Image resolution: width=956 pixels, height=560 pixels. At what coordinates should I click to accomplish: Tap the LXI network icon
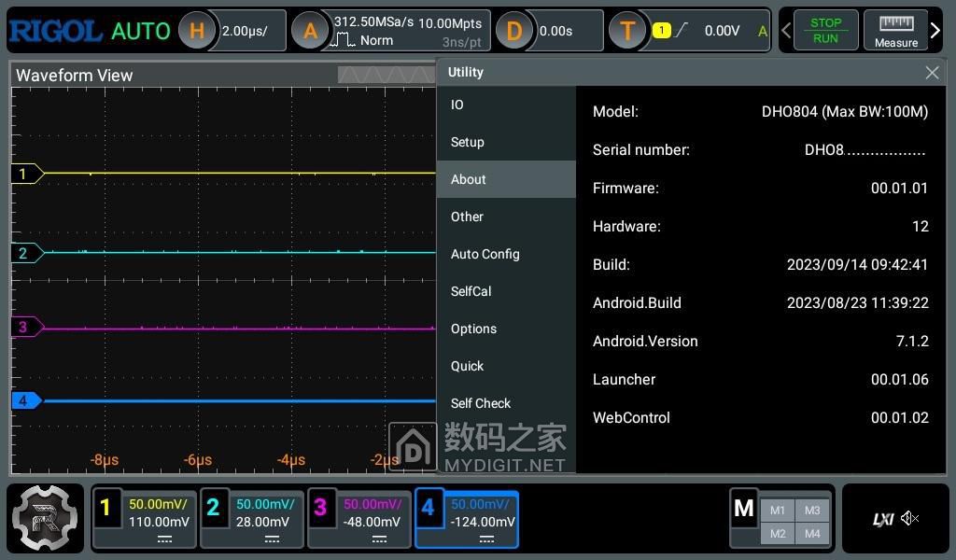tap(883, 519)
